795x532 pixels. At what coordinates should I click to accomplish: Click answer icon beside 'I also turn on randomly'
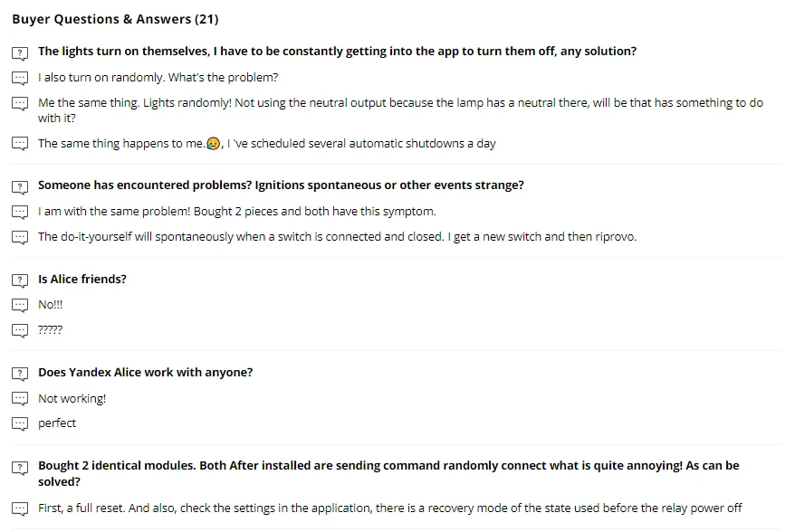pos(20,79)
